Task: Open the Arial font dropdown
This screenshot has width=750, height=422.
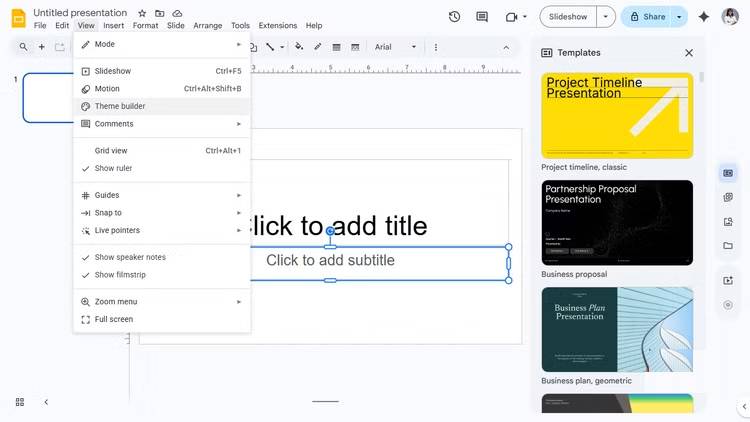Action: (395, 47)
